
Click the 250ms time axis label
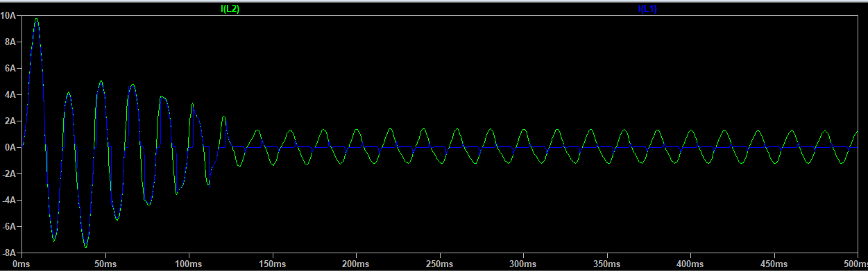440,265
